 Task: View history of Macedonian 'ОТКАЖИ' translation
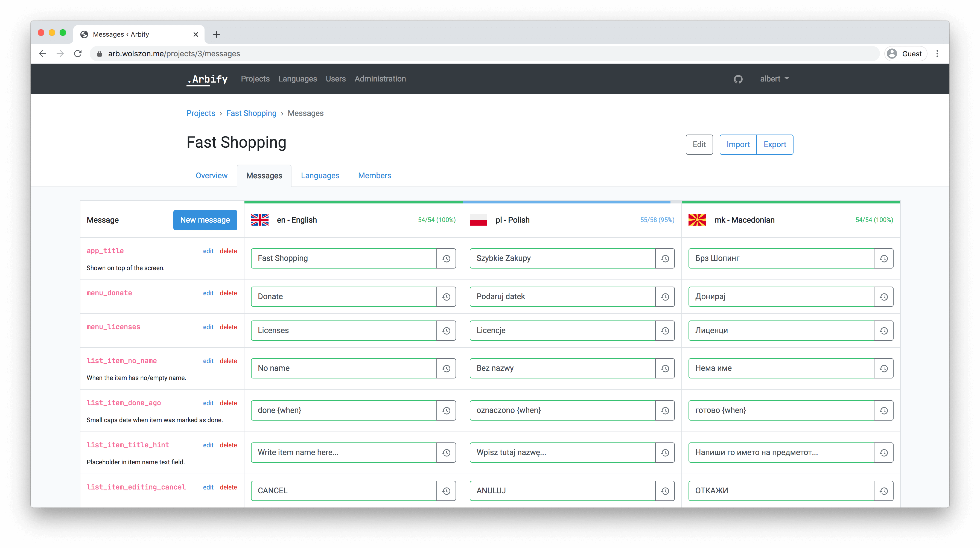883,491
